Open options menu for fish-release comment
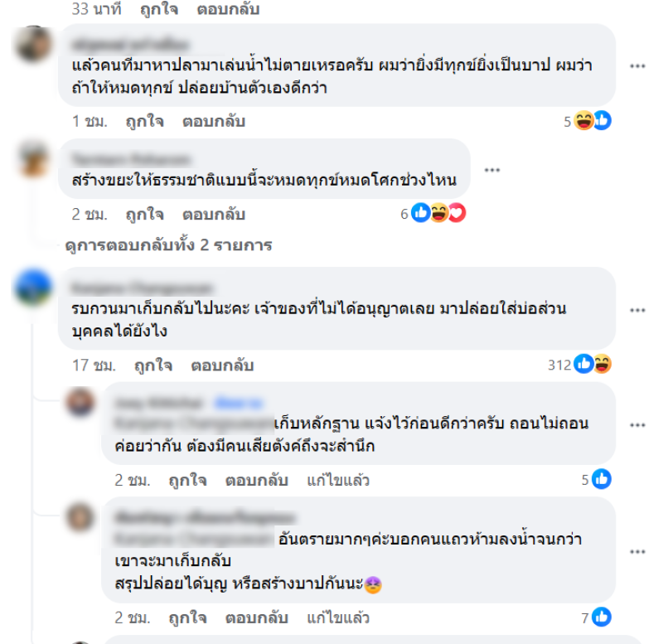The image size is (663, 644). pyautogui.click(x=637, y=66)
